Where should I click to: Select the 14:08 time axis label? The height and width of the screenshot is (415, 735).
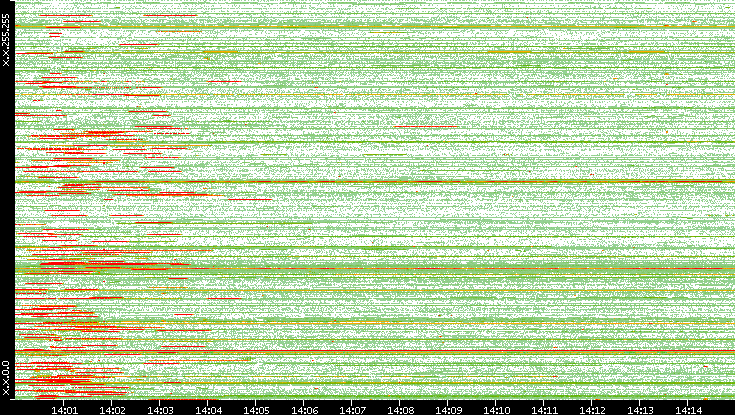tap(400, 409)
